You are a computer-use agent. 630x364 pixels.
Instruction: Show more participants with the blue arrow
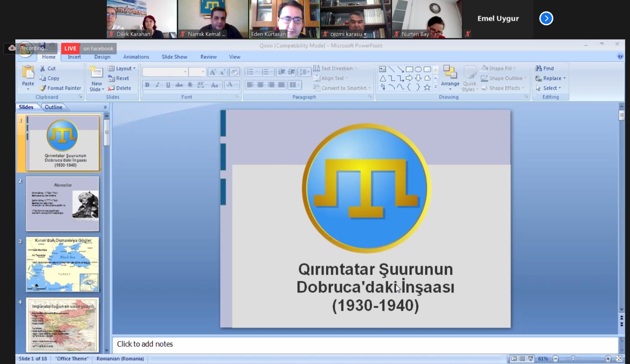[546, 18]
